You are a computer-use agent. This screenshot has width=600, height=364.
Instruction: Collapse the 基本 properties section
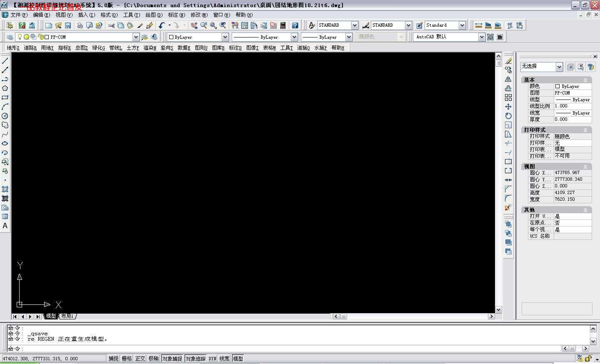coord(585,80)
